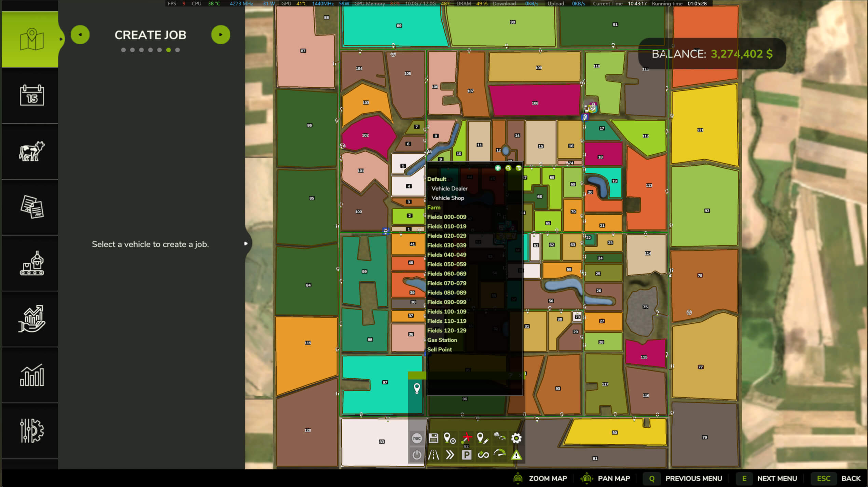
Task: Open the calendar sidebar icon
Action: [31, 95]
